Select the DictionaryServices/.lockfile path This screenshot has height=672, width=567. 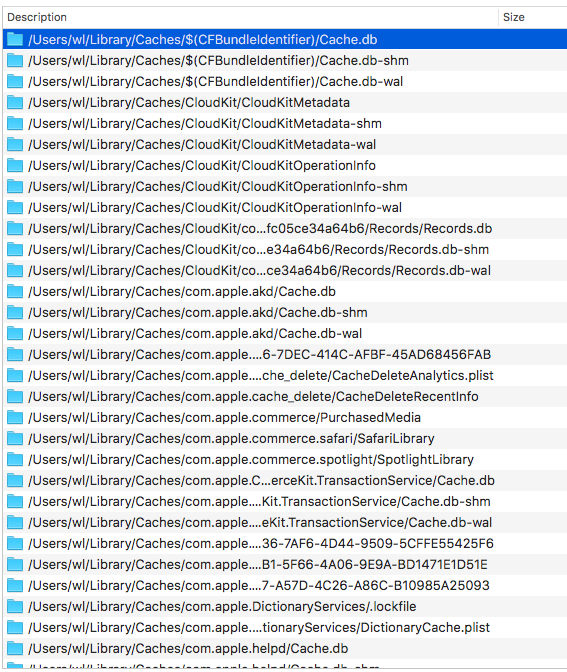click(222, 607)
